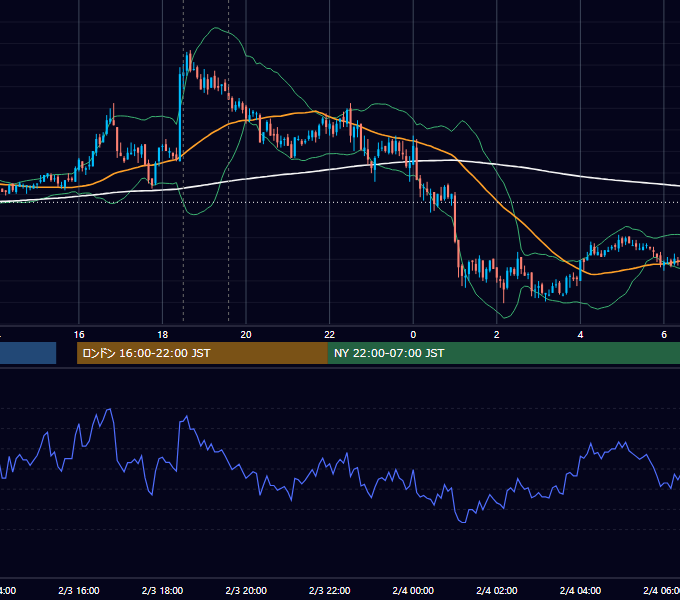Click the 2 hour axis label
680x600 pixels.
pyautogui.click(x=497, y=335)
